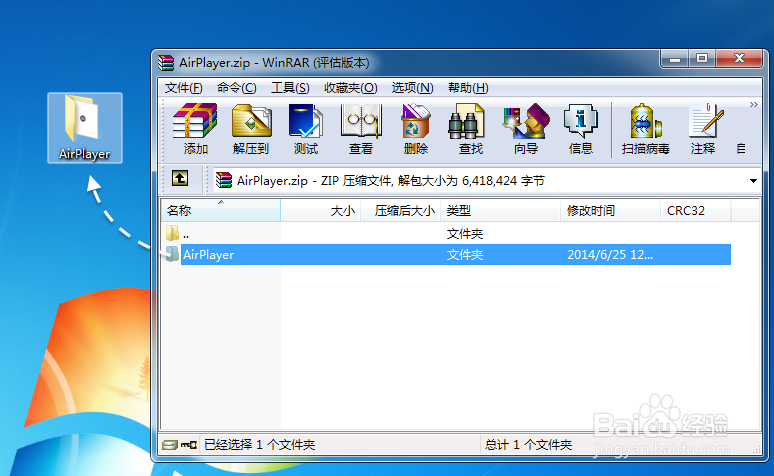This screenshot has width=774, height=476.
Task: Click the Extract To (解压到) icon
Action: coord(251,128)
